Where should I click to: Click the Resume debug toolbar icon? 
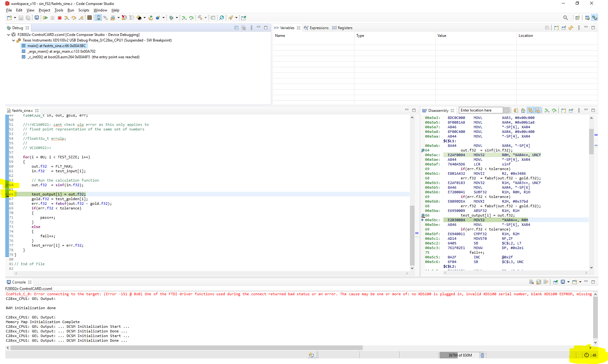tap(45, 18)
